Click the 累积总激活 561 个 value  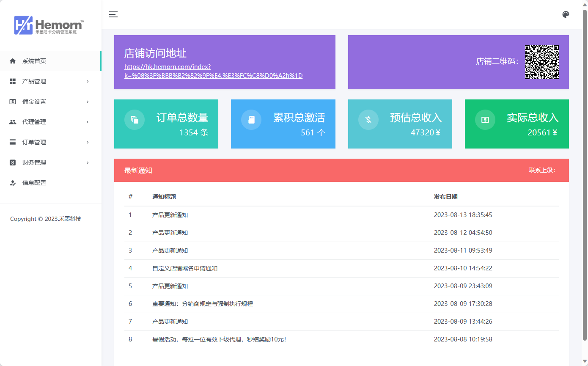pyautogui.click(x=313, y=132)
